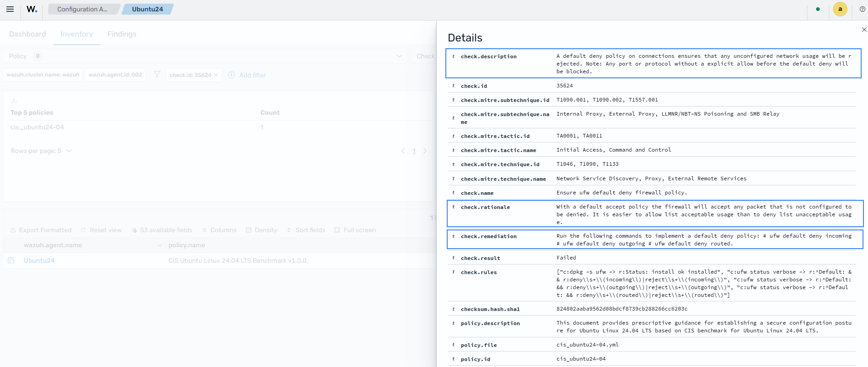Screen dimensions: 868x367
Task: Click Export Formatted button
Action: [x=41, y=230]
